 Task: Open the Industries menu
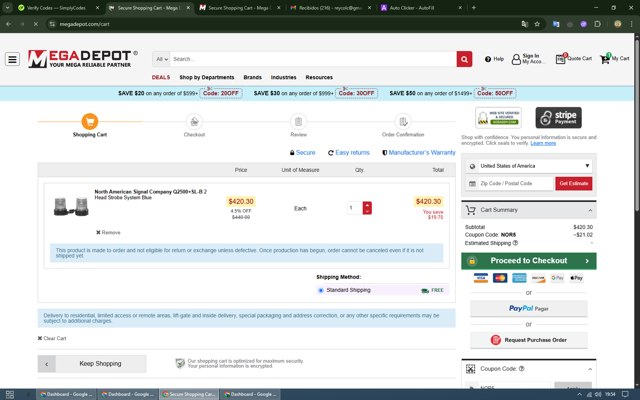283,77
